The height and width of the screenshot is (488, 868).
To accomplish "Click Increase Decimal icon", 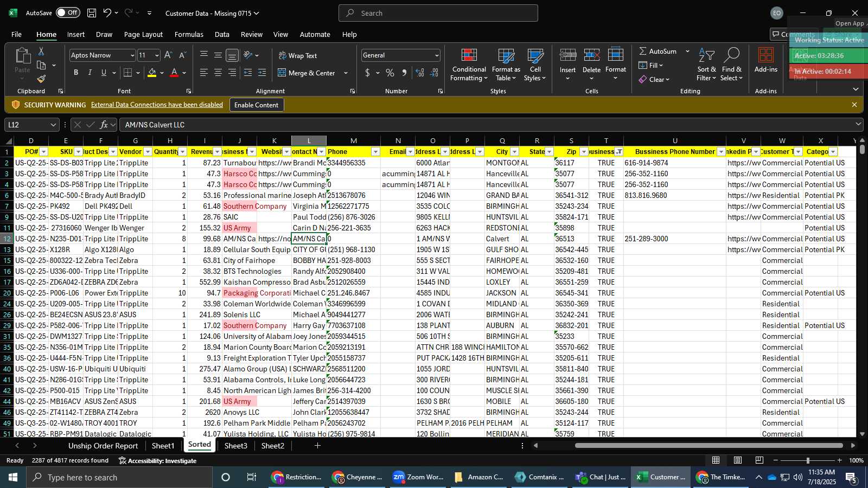I will (420, 73).
